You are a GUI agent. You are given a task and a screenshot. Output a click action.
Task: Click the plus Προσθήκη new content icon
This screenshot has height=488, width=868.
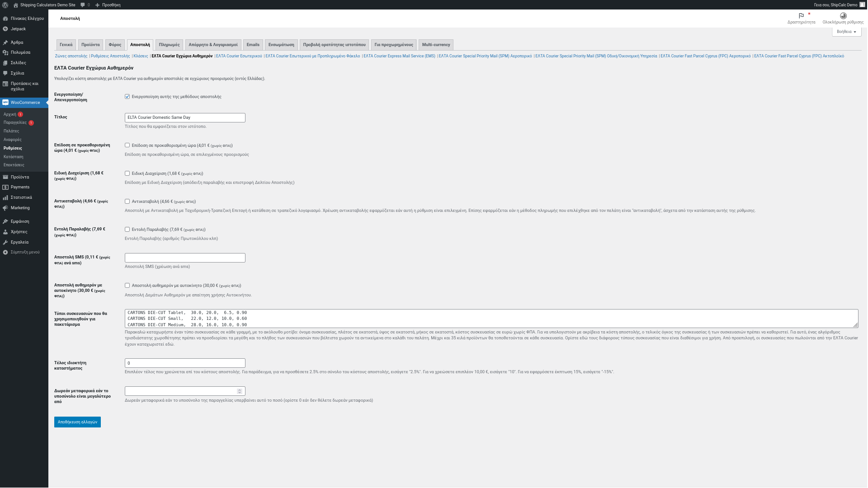click(97, 5)
